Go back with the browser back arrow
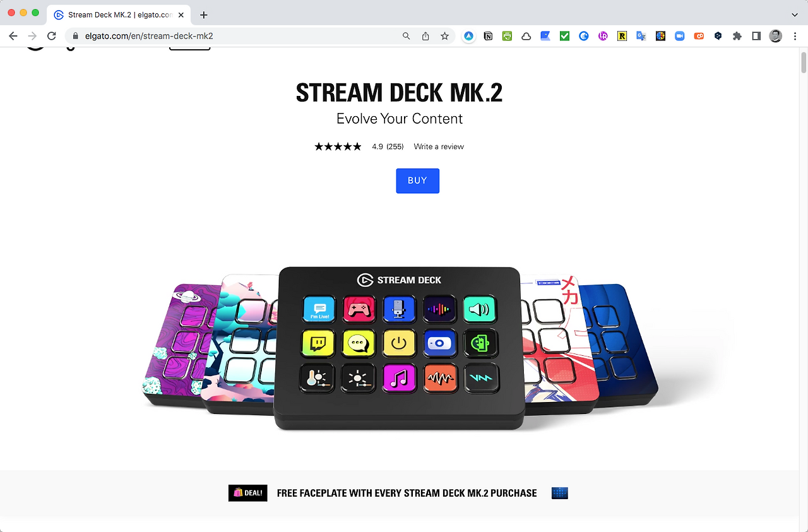The image size is (808, 532). click(x=13, y=36)
